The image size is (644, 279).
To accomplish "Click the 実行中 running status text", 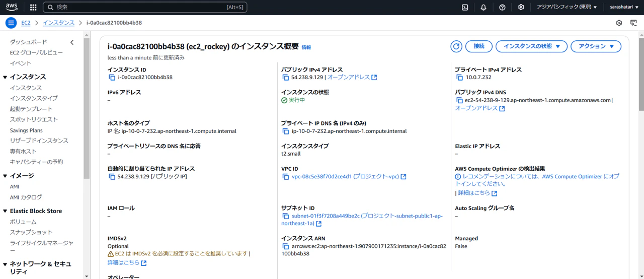I will [x=297, y=100].
